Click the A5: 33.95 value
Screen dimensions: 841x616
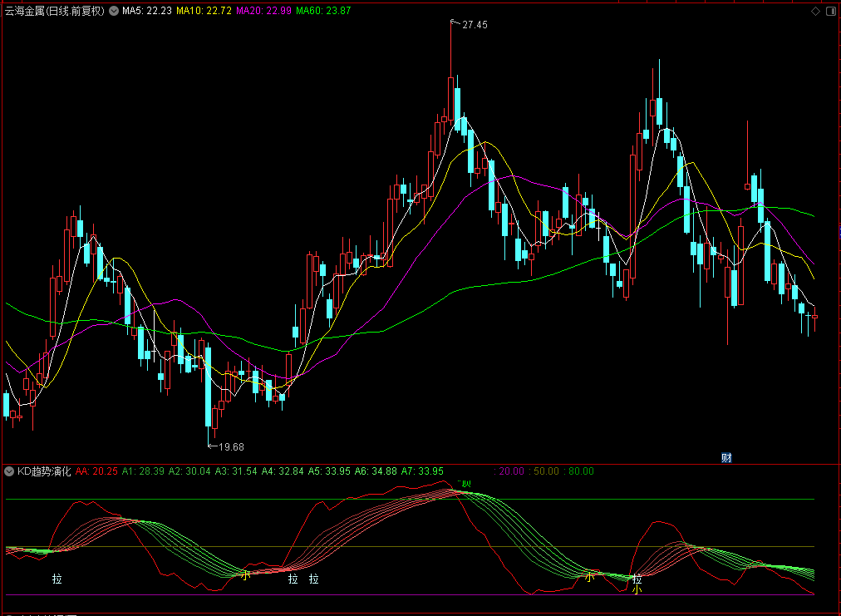pos(329,471)
